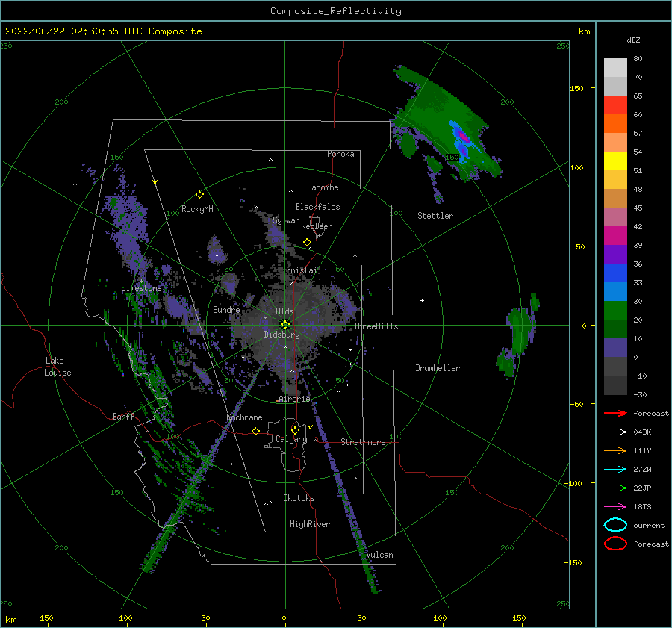This screenshot has width=672, height=628.
Task: Click the 18TS legend label
Action: (x=642, y=507)
